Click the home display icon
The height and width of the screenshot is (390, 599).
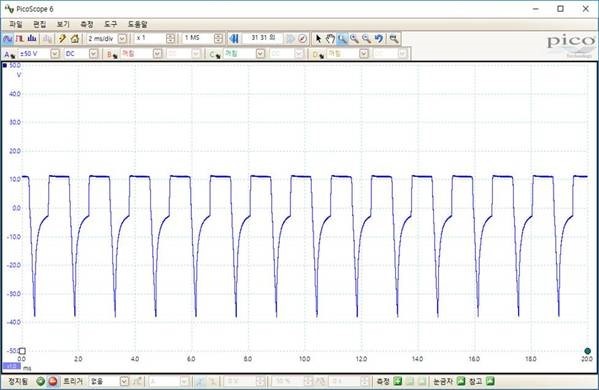[x=75, y=39]
